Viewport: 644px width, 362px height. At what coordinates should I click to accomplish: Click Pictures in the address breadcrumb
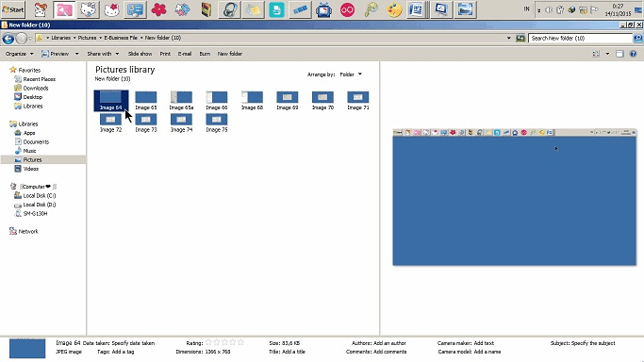[x=87, y=38]
